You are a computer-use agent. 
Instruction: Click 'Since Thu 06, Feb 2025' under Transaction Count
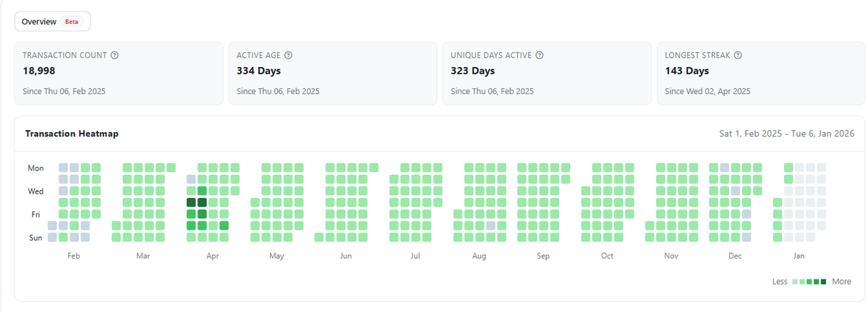click(64, 91)
